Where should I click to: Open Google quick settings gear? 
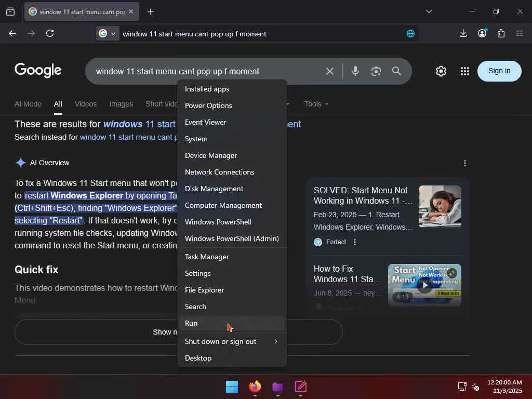click(x=441, y=71)
